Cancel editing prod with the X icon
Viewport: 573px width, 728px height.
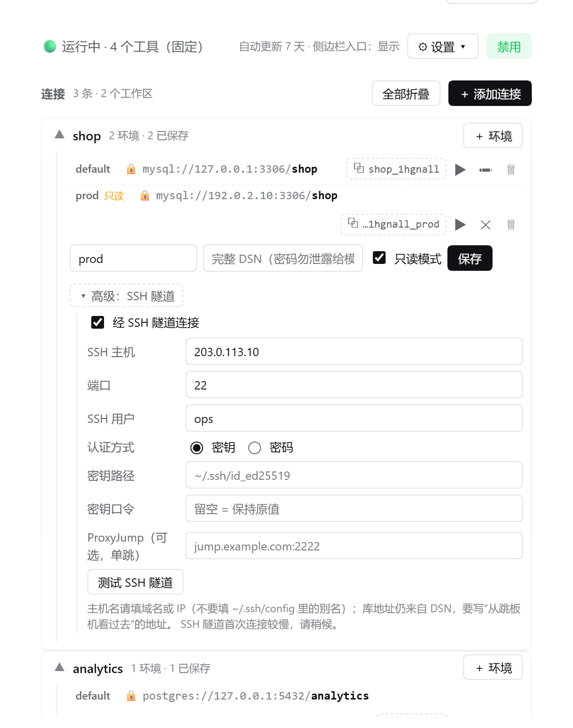[x=486, y=225]
